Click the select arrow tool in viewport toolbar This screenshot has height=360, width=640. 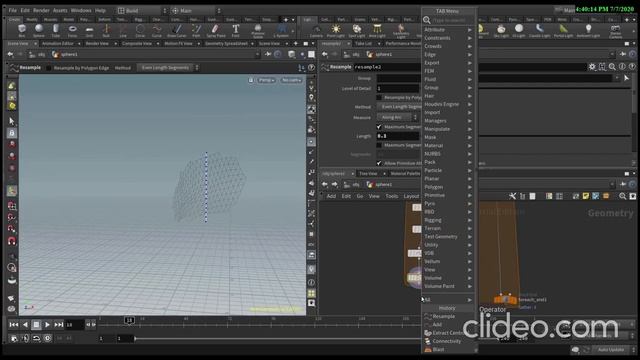pyautogui.click(x=11, y=121)
